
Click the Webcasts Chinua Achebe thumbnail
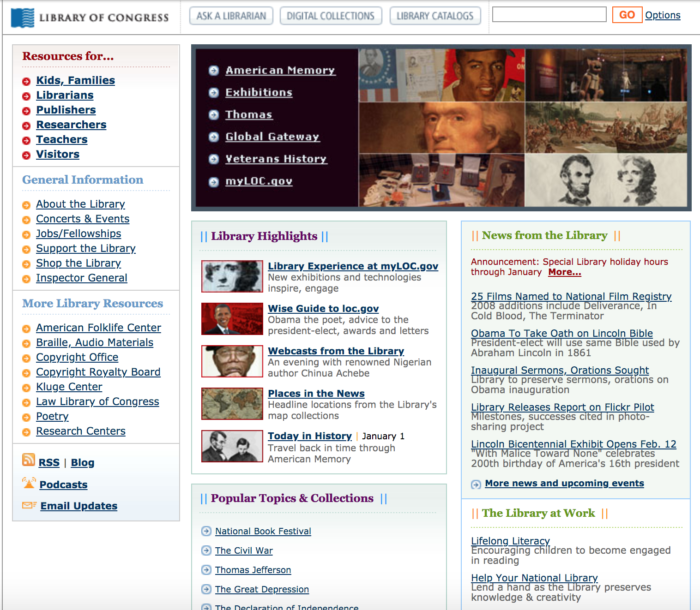click(232, 361)
